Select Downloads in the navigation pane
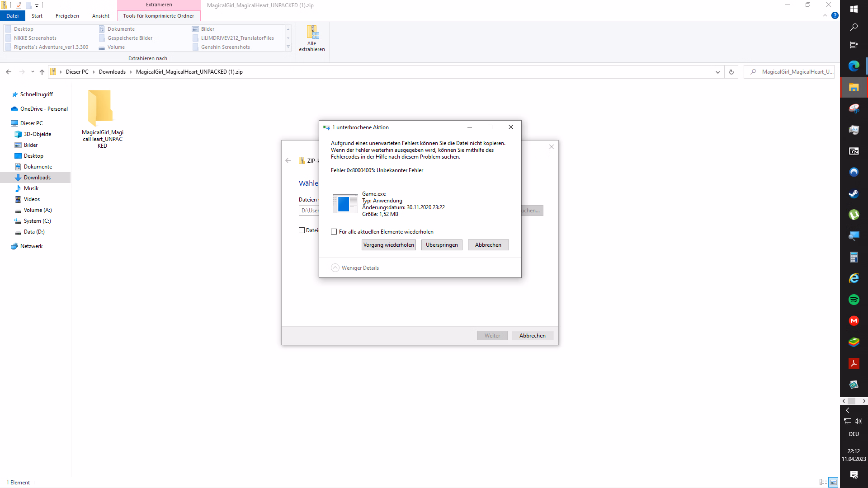This screenshot has height=488, width=868. (x=37, y=178)
